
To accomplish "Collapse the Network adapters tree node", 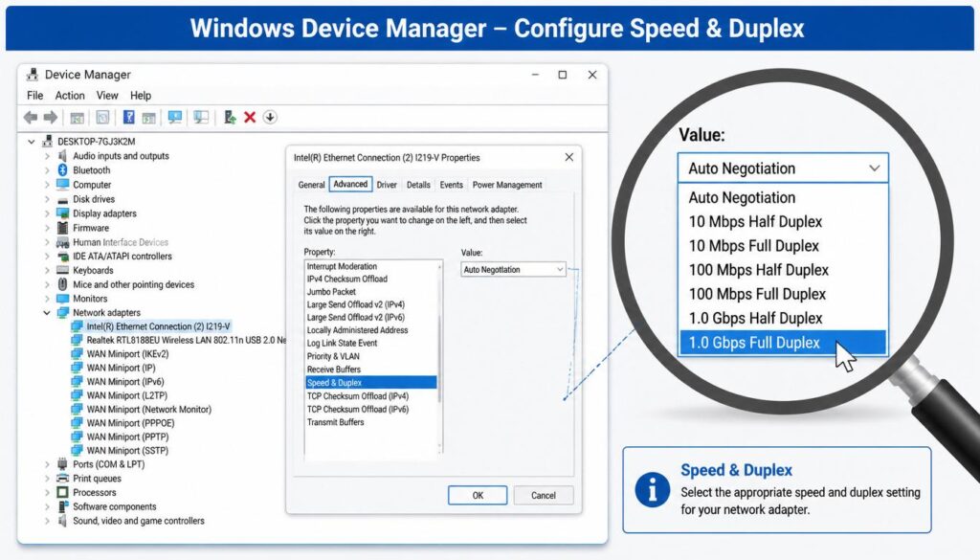I will [47, 312].
